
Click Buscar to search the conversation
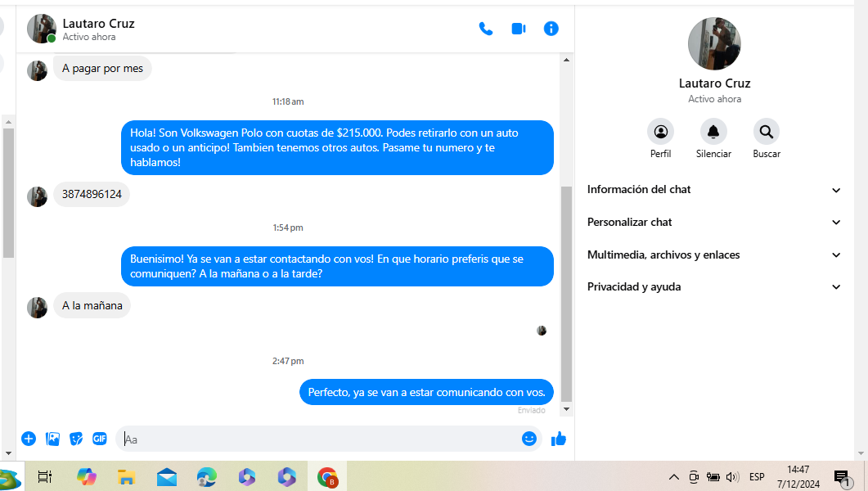coord(767,132)
